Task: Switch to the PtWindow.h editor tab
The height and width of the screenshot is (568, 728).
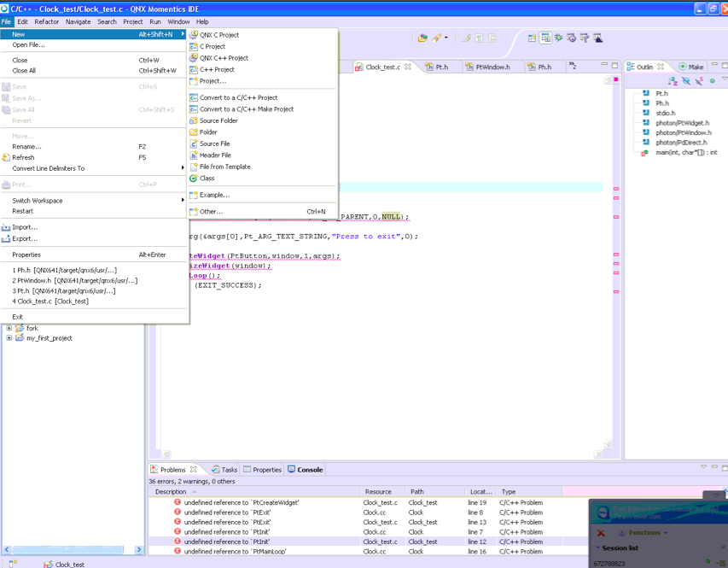Action: point(492,67)
